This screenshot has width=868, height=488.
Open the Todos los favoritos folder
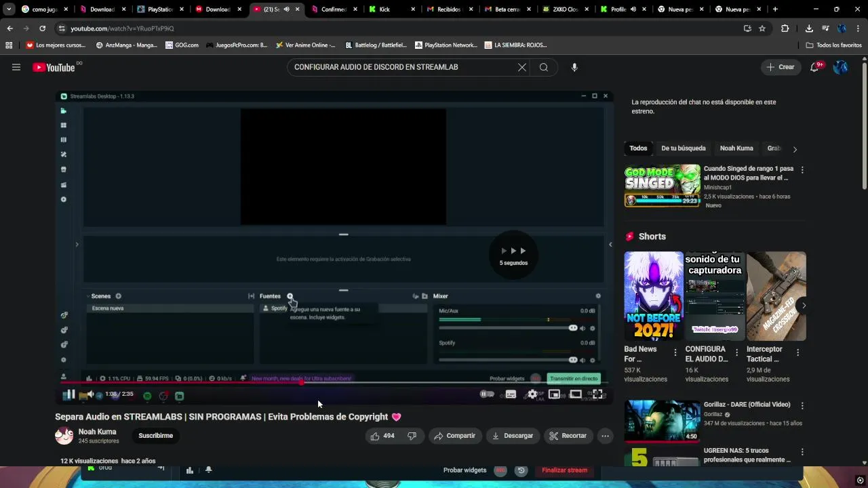click(x=834, y=45)
